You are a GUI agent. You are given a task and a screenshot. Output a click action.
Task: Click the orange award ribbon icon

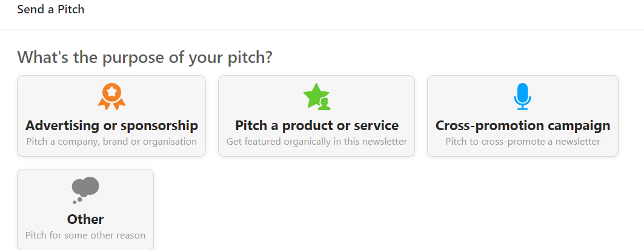coord(111,97)
